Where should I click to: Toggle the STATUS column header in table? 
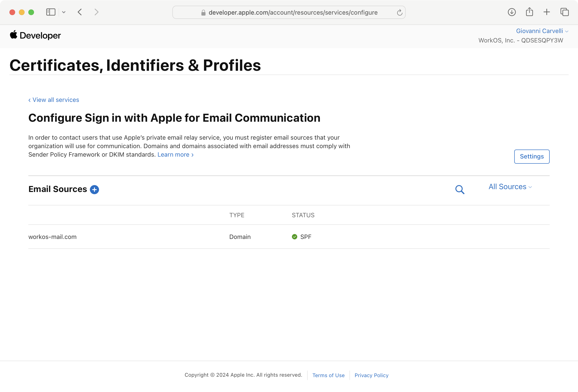[x=303, y=215]
